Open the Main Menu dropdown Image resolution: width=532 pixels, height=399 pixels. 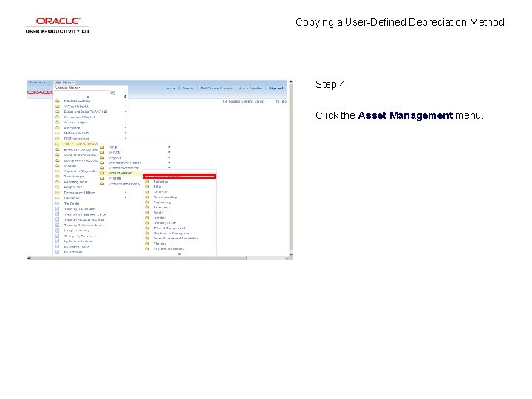64,83
